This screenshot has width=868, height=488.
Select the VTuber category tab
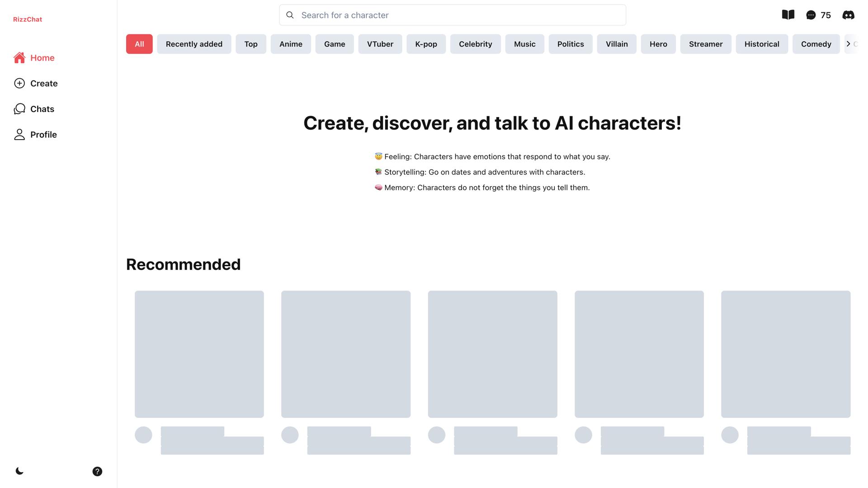[x=380, y=44]
